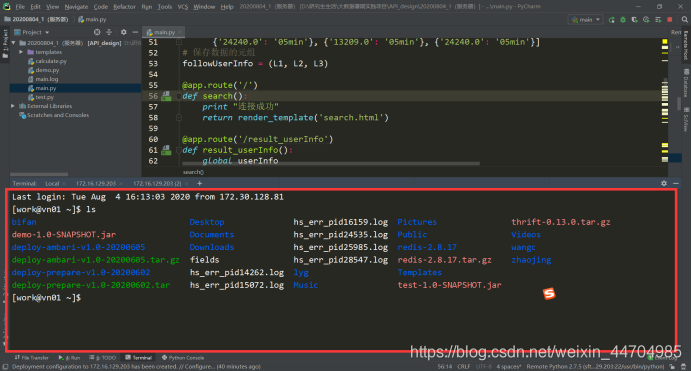Open the View menu

52,7
